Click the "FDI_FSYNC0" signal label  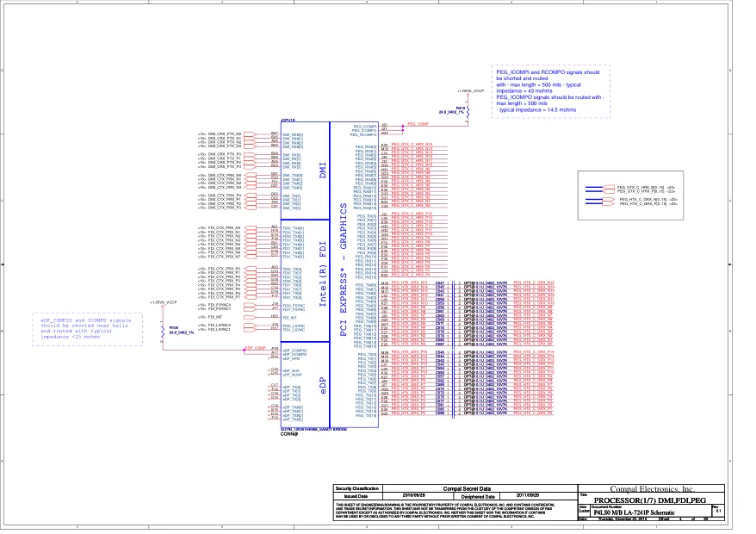tap(220, 305)
